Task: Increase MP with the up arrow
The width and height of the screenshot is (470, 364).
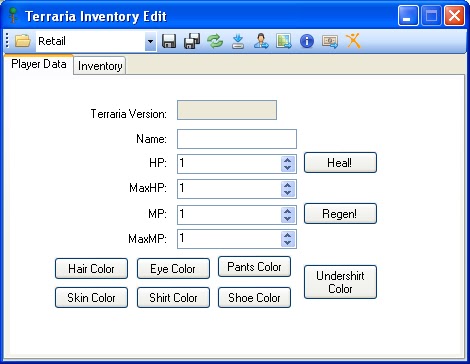Action: pyautogui.click(x=288, y=211)
